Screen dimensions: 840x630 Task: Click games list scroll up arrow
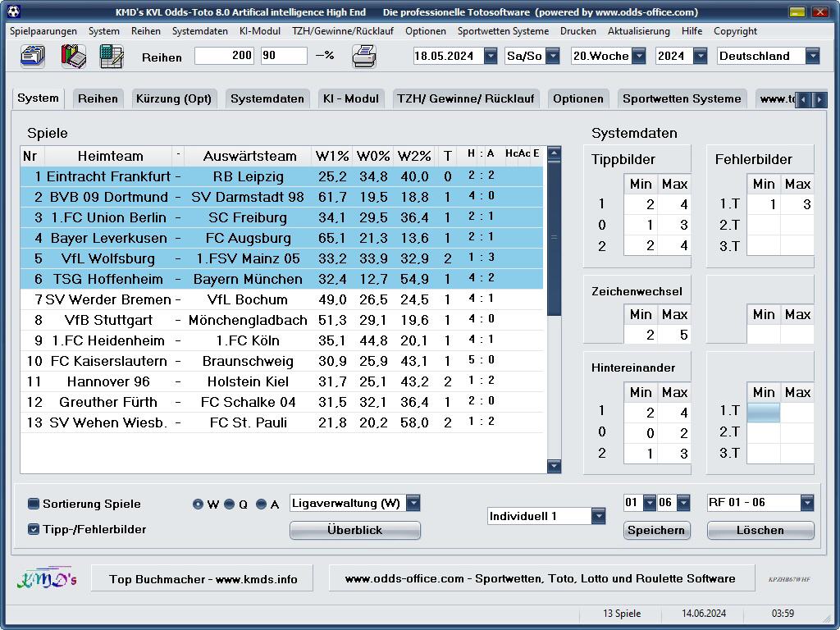pos(555,153)
